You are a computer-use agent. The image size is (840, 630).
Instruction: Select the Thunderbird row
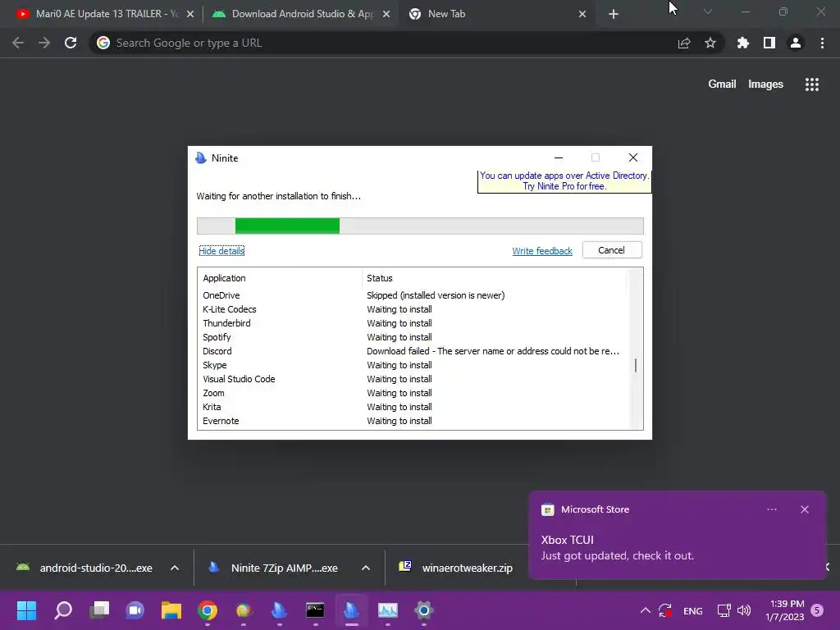click(413, 323)
